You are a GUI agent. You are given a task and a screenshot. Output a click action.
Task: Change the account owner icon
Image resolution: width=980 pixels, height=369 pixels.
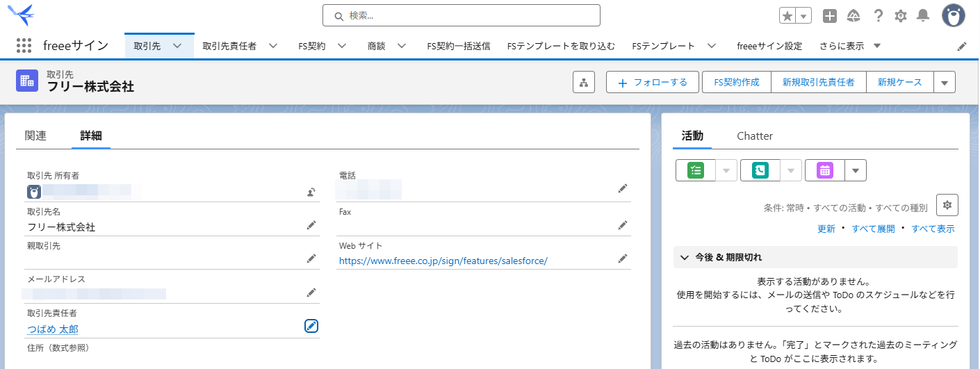[x=311, y=192]
